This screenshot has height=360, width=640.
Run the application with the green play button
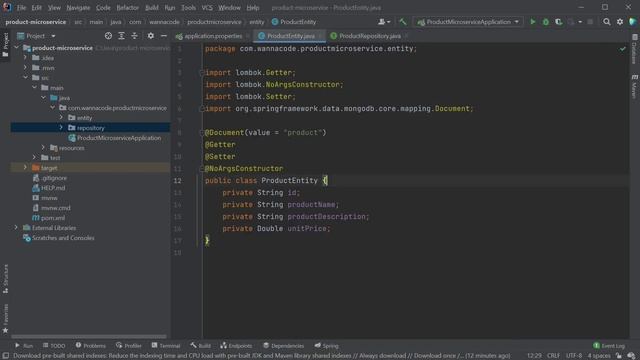click(x=533, y=22)
